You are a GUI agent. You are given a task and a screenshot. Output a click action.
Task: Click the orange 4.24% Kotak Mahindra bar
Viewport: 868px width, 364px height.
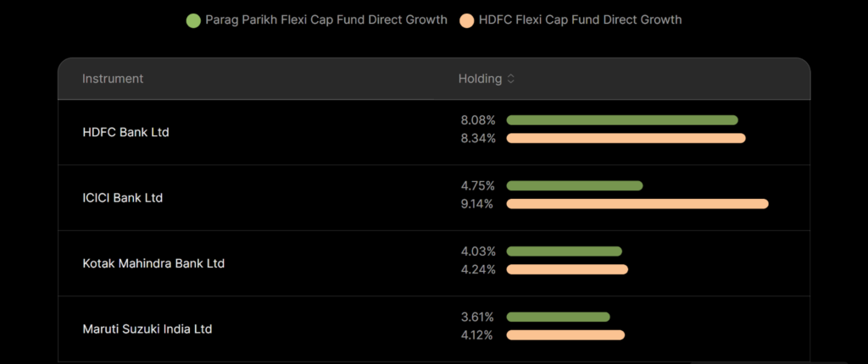pyautogui.click(x=567, y=269)
